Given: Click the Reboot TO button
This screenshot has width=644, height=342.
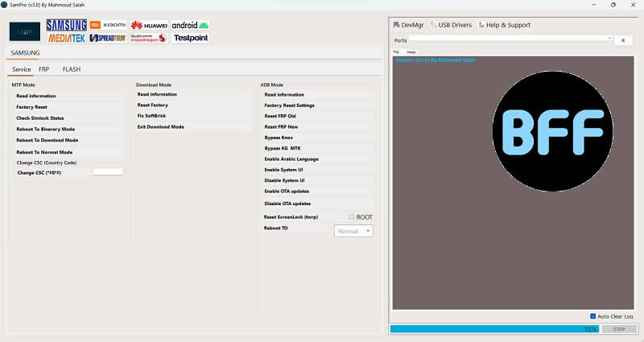Looking at the screenshot, I should (x=297, y=228).
